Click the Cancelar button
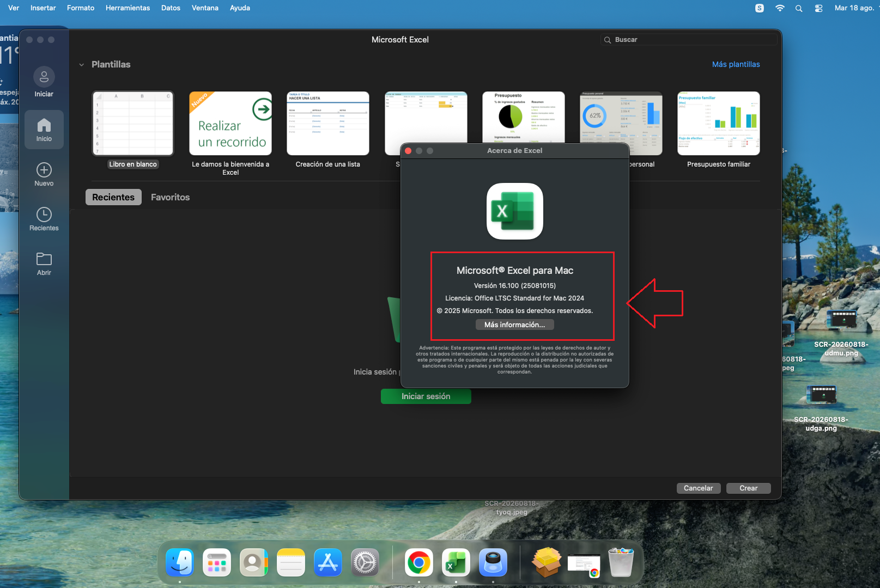 click(699, 488)
